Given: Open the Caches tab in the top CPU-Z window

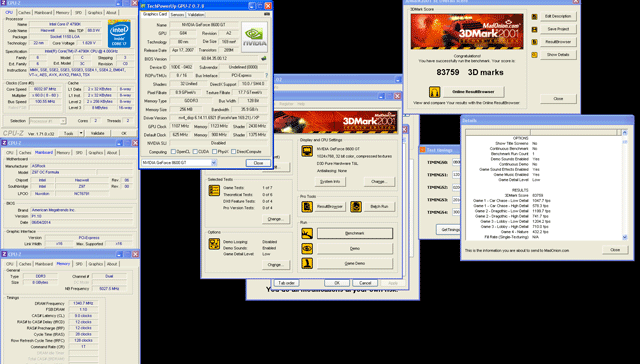Looking at the screenshot, I should (x=24, y=13).
